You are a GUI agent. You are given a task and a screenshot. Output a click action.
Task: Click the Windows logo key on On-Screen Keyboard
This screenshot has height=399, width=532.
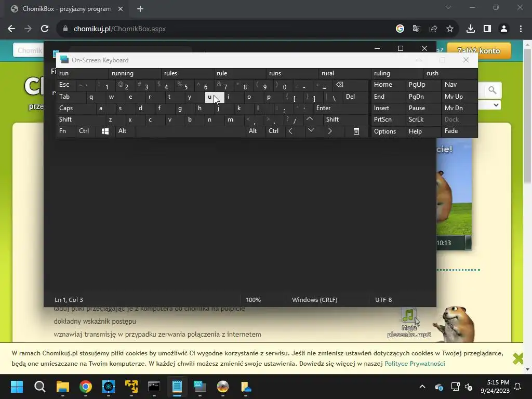105,131
